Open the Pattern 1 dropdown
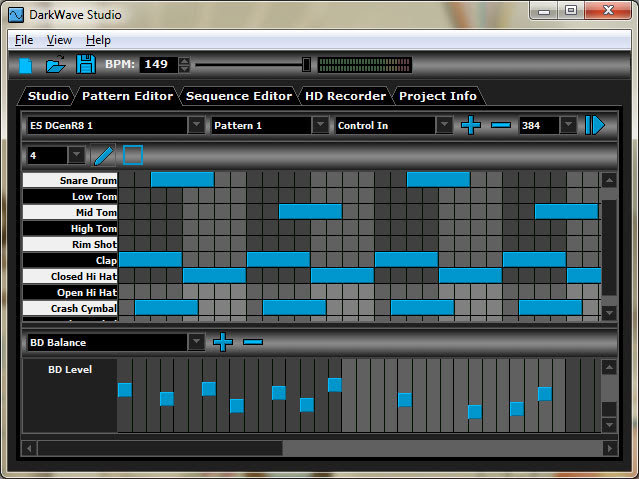The width and height of the screenshot is (639, 479). [320, 125]
